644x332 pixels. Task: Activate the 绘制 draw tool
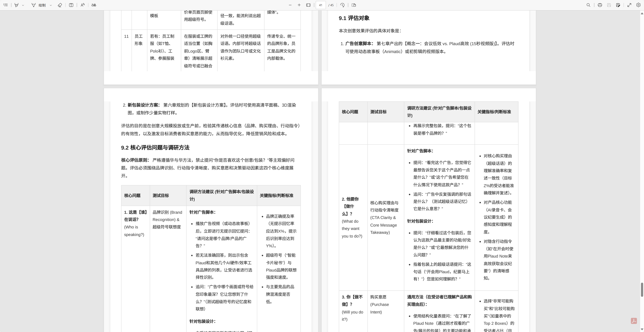coord(39,5)
